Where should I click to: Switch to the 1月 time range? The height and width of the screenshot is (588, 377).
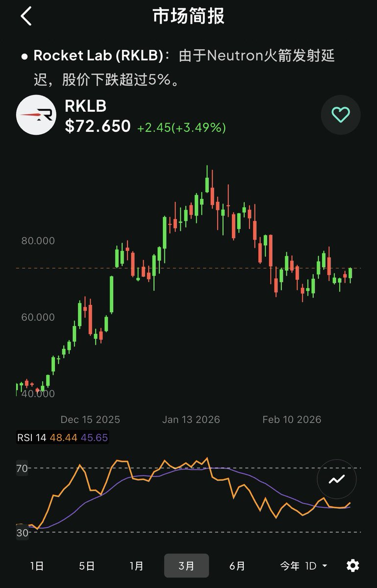[x=137, y=566]
